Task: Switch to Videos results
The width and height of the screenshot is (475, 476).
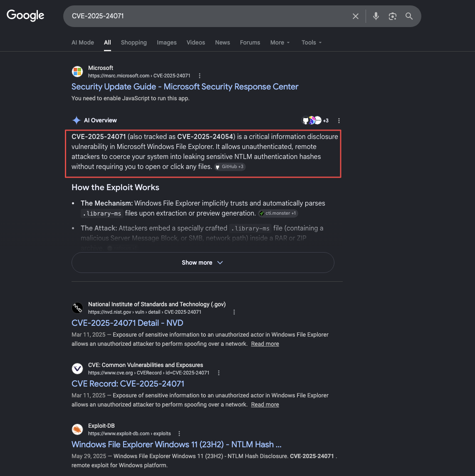Action: point(196,42)
